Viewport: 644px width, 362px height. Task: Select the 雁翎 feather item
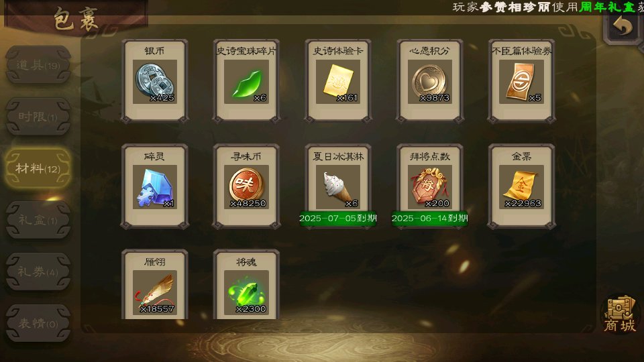coord(155,284)
